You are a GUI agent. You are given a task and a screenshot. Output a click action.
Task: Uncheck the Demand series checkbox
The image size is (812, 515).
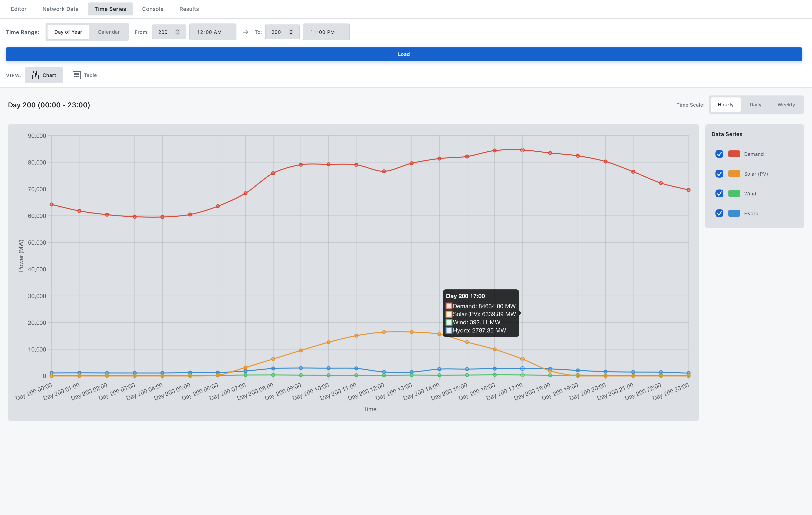tap(719, 154)
